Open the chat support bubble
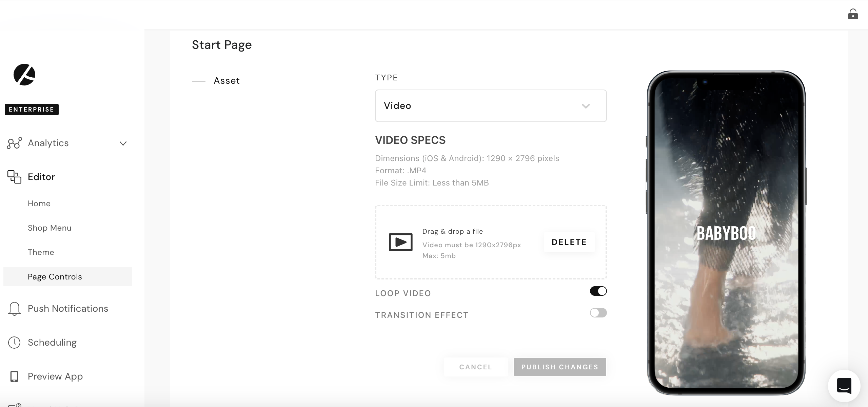The height and width of the screenshot is (407, 868). coord(844,386)
